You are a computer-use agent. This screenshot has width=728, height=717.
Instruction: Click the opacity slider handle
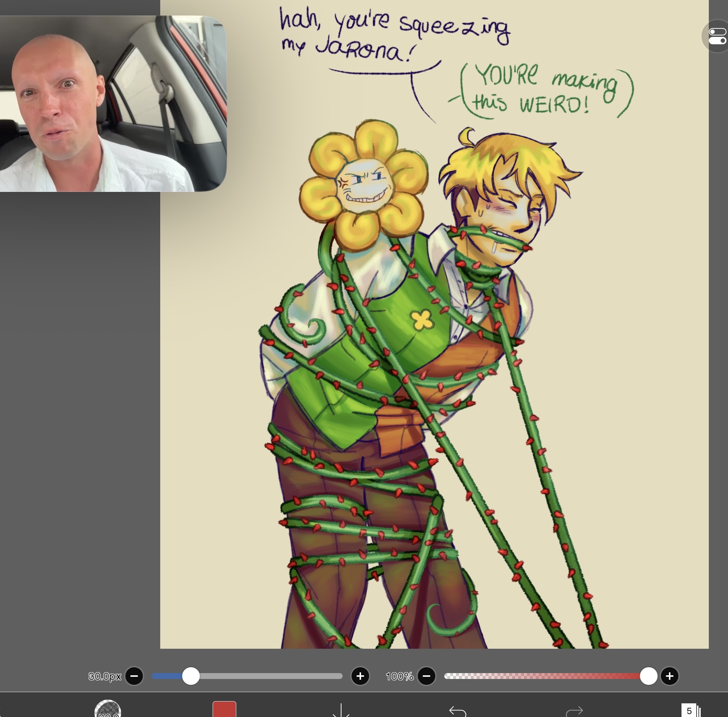tap(649, 676)
